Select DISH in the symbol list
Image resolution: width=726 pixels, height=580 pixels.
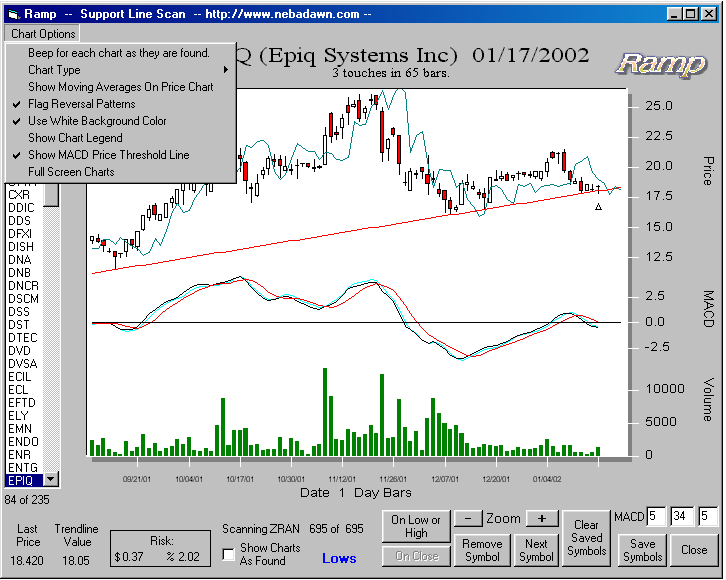click(24, 247)
